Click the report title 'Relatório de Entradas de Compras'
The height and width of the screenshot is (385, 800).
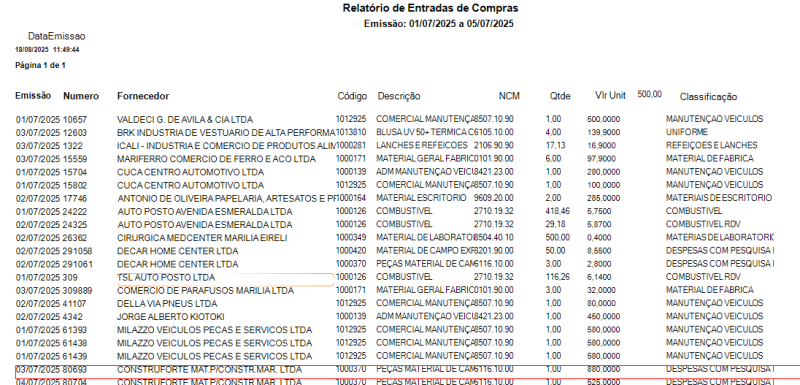[430, 8]
